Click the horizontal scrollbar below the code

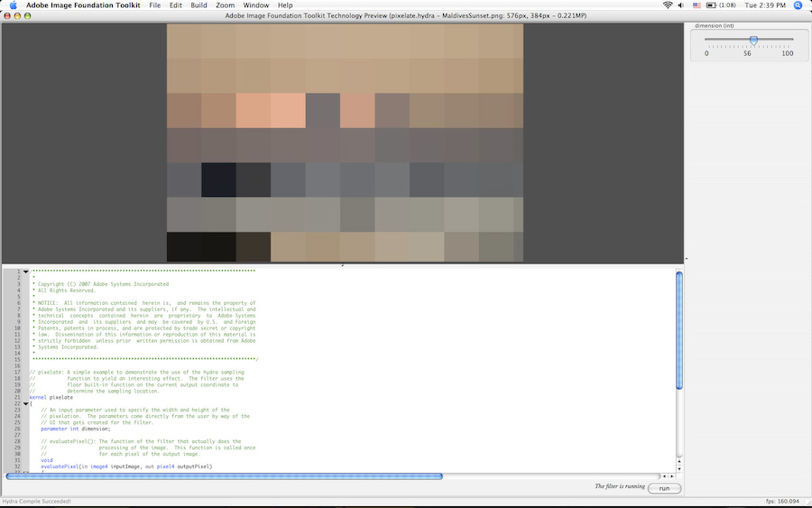224,476
